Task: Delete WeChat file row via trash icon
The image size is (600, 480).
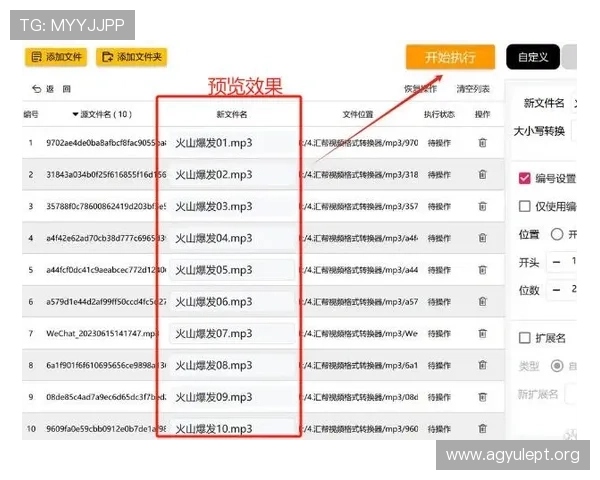Action: (483, 333)
